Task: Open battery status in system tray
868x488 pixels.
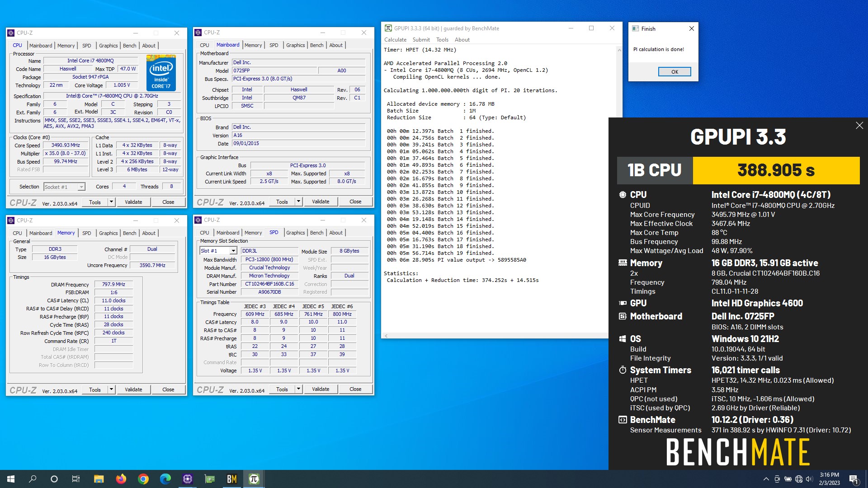Action: pos(788,479)
